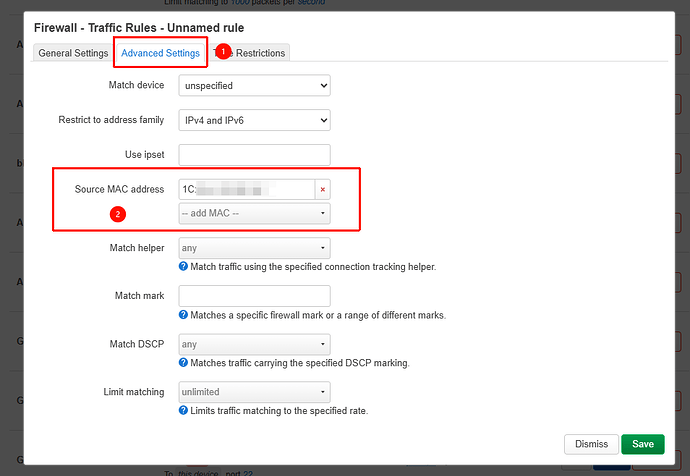Expand the Limit matching dropdown
This screenshot has height=476, width=690.
click(254, 392)
